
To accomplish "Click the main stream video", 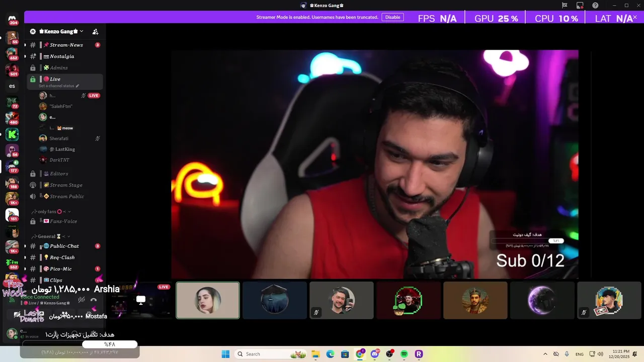I will 375,164.
